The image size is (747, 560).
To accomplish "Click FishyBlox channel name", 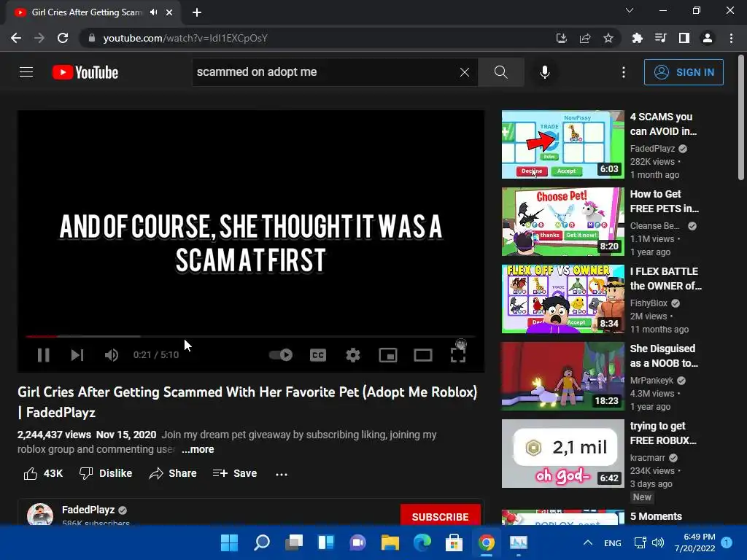I will pyautogui.click(x=649, y=303).
